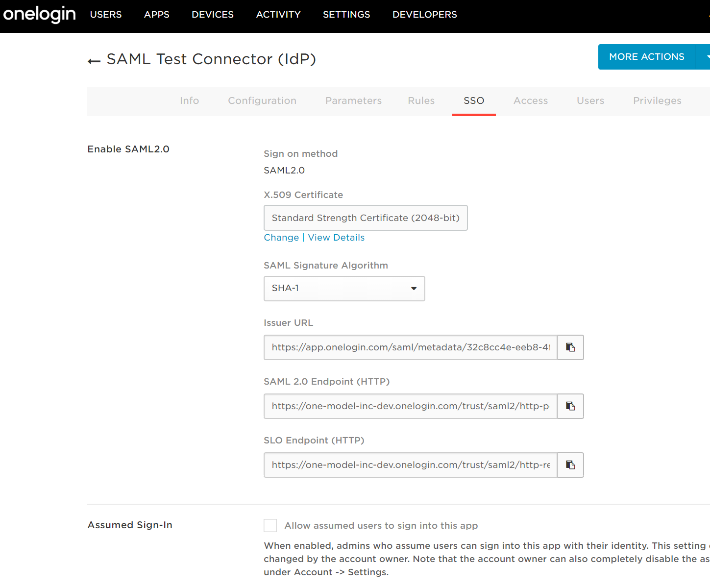This screenshot has height=588, width=710.
Task: Click the Change certificate link
Action: pos(281,238)
